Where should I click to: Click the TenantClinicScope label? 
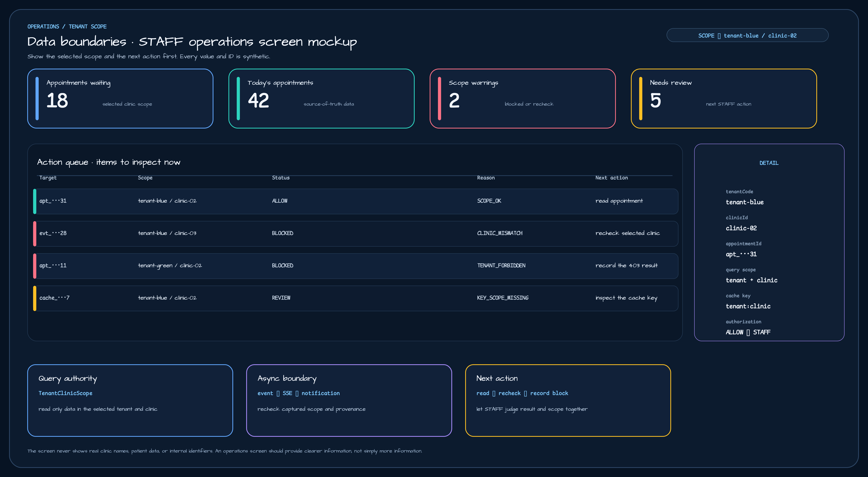point(65,393)
